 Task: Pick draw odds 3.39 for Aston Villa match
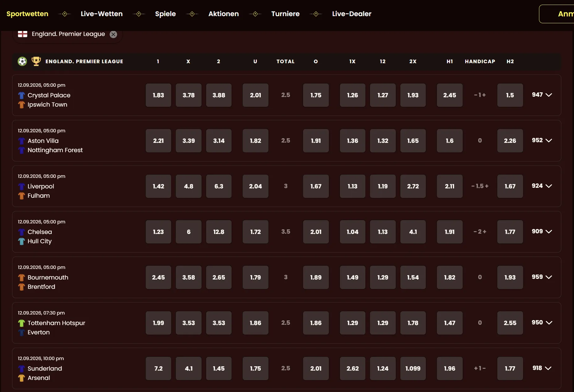pos(189,141)
